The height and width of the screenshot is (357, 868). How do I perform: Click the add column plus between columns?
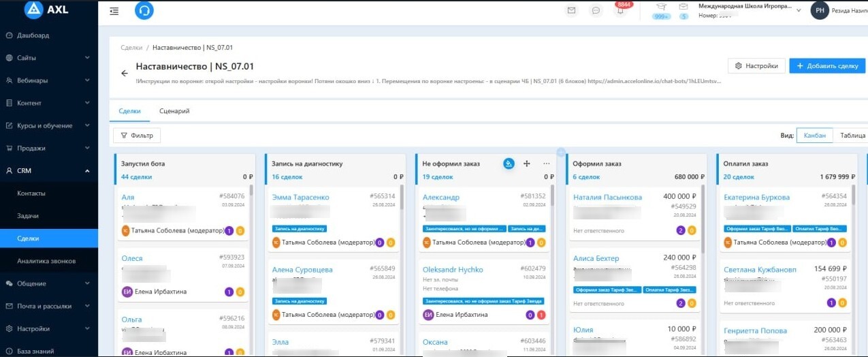click(x=560, y=152)
